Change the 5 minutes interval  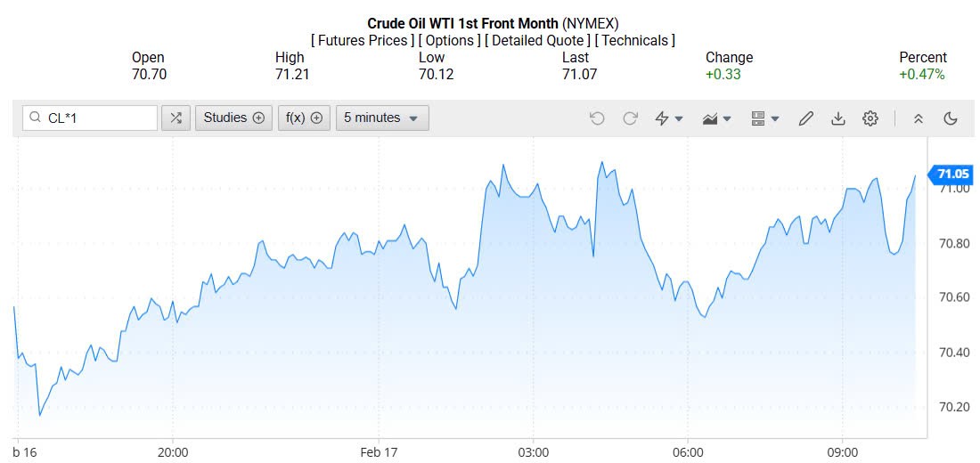coord(382,118)
